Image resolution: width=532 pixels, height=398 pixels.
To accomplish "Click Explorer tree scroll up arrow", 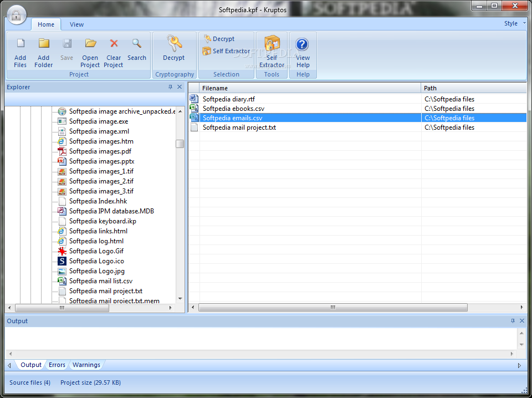I will (x=180, y=111).
